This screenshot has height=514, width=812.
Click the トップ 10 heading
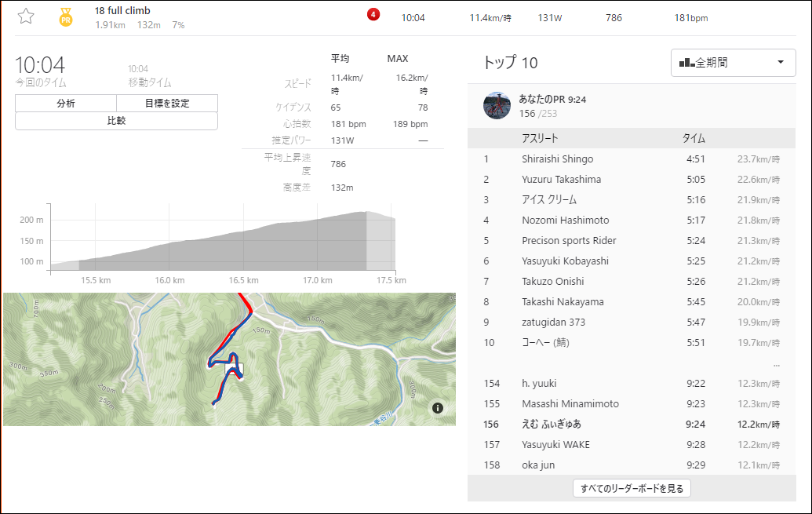(x=511, y=63)
